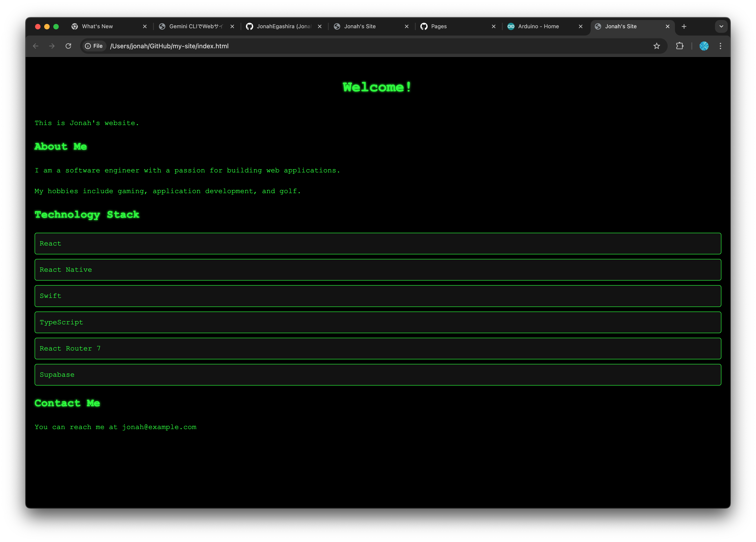The image size is (756, 542).
Task: Open the extensions puzzle-piece icon
Action: [680, 46]
